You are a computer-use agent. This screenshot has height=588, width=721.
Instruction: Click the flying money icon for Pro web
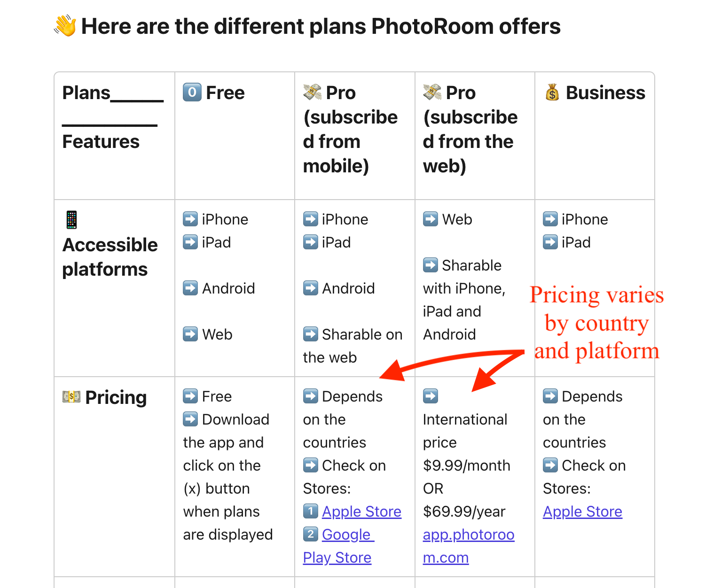pyautogui.click(x=432, y=92)
